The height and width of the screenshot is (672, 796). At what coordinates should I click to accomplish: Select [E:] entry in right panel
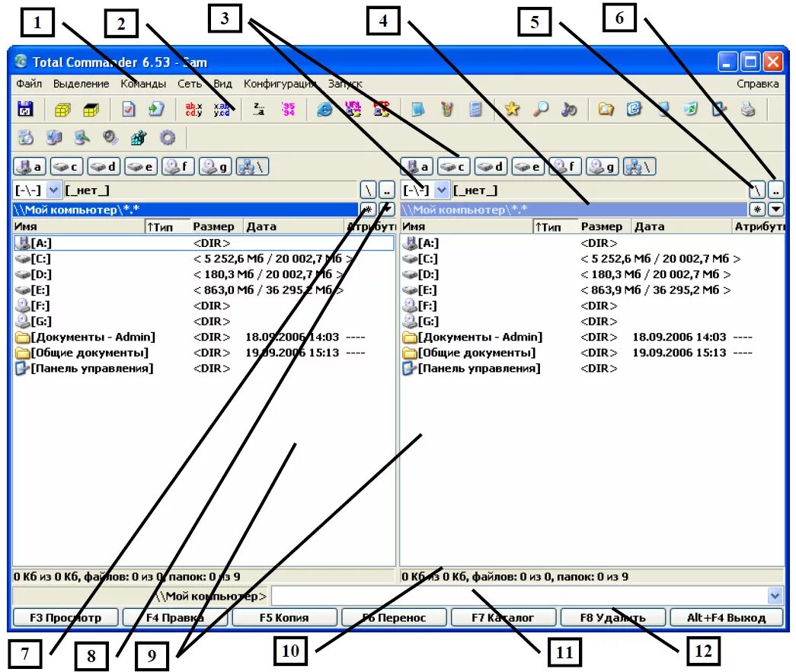click(x=591, y=290)
